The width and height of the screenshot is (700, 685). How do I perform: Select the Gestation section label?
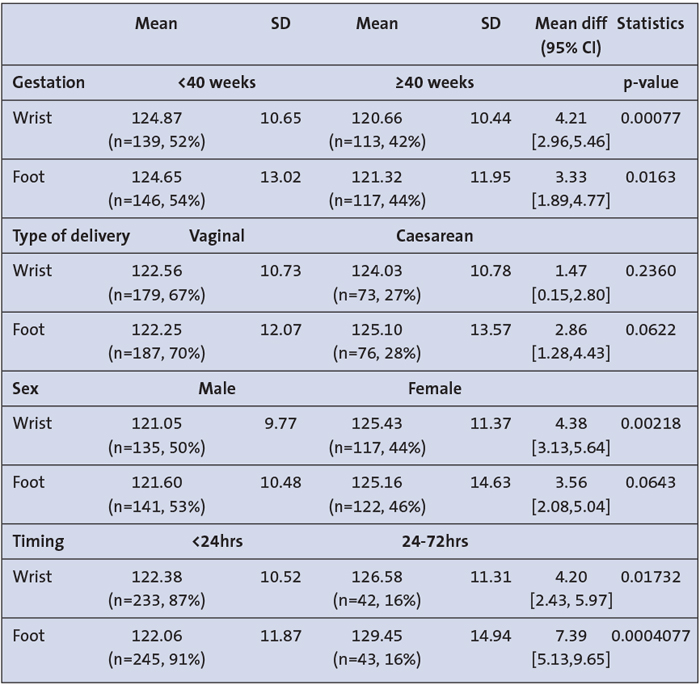point(48,82)
